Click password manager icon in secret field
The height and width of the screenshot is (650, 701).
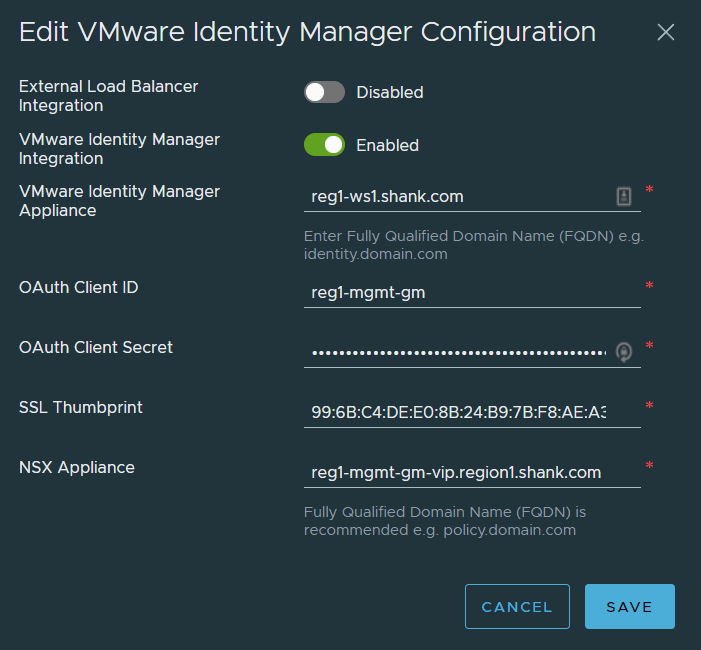(x=624, y=352)
